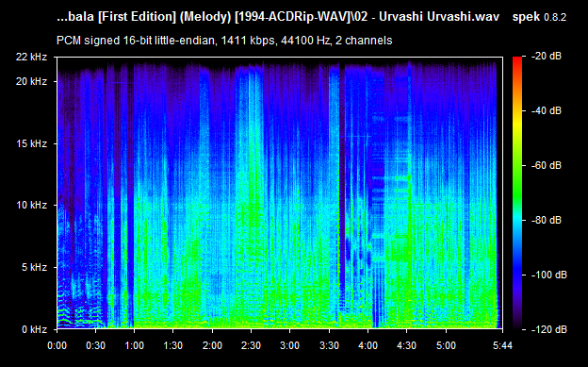Click the 10 kHz frequency label

pyautogui.click(x=31, y=206)
